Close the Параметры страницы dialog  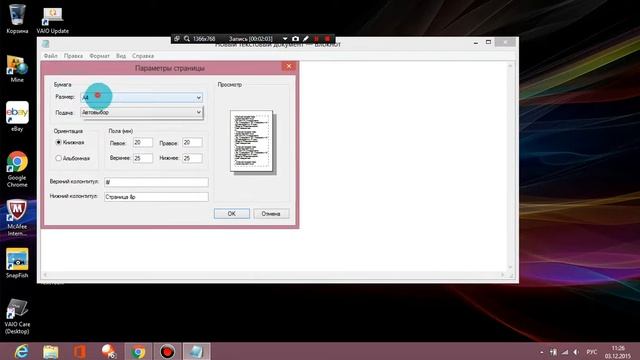(289, 66)
